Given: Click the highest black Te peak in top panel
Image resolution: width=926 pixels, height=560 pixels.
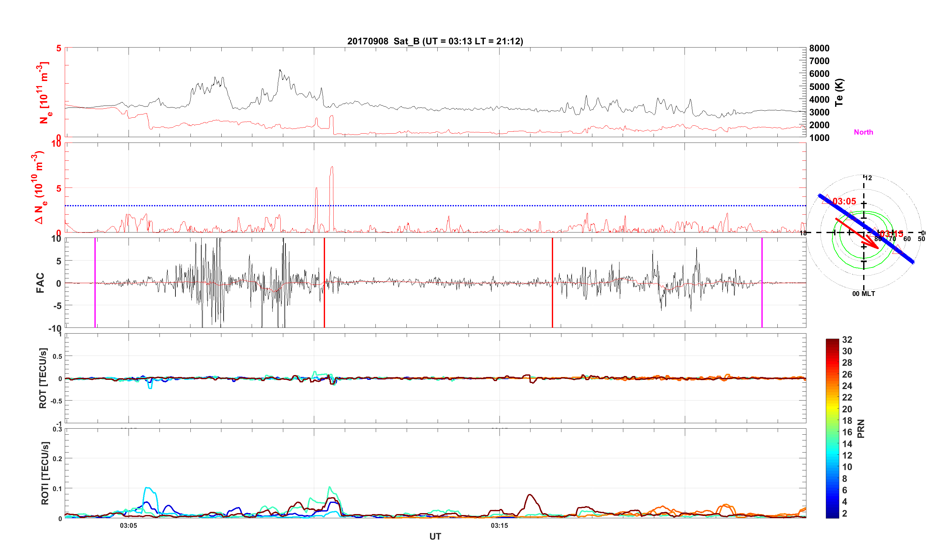Looking at the screenshot, I should [280, 70].
